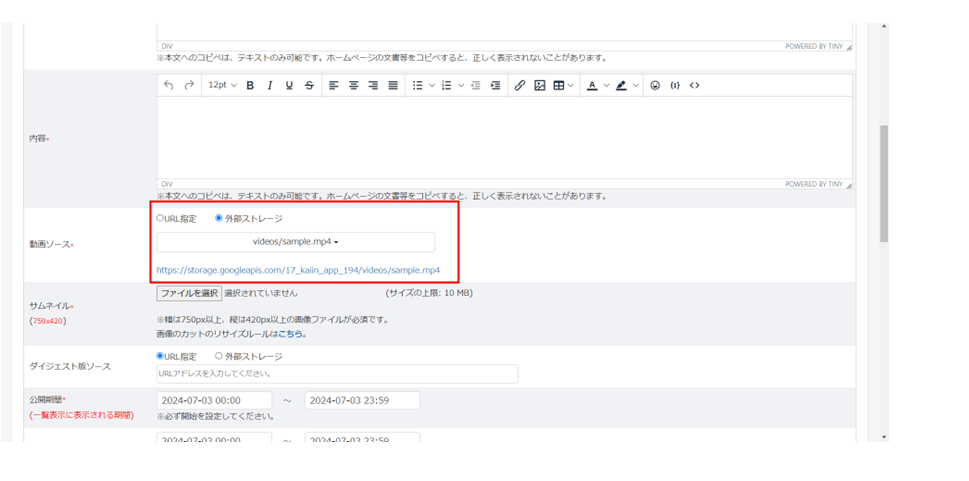Click the page vertical scrollbar thumb
The width and height of the screenshot is (969, 481).
coord(884,184)
